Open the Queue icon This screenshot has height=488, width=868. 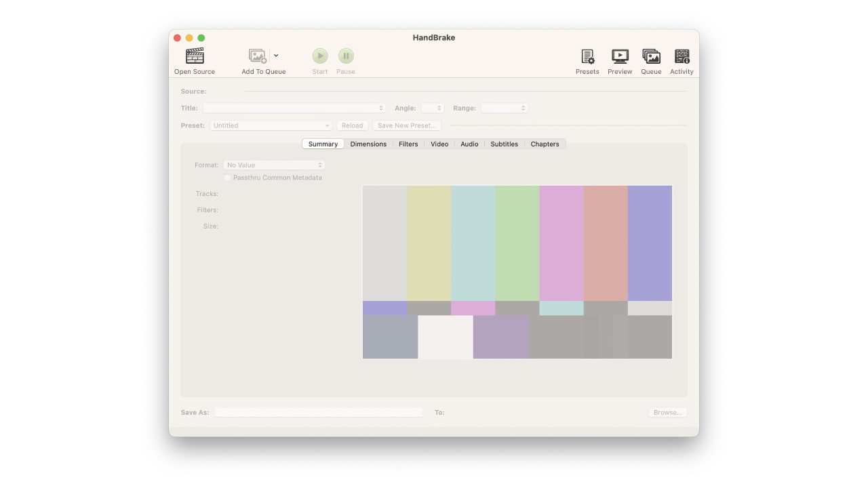pos(651,56)
